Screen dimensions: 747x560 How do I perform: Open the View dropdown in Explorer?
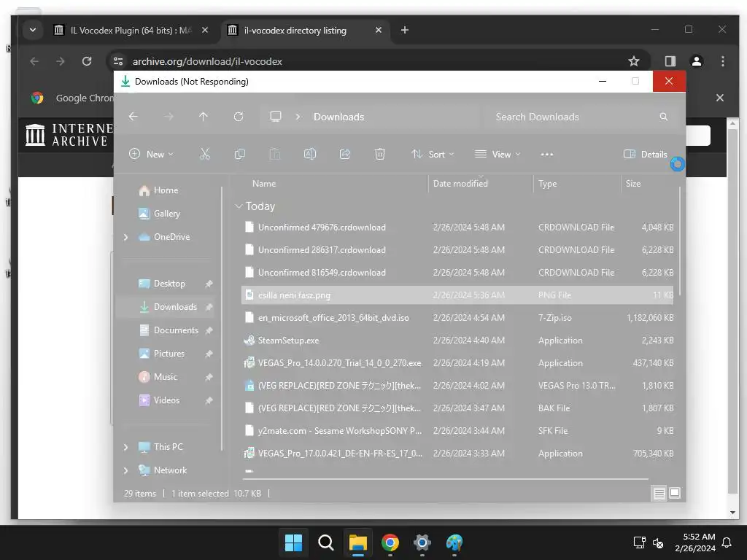point(498,155)
